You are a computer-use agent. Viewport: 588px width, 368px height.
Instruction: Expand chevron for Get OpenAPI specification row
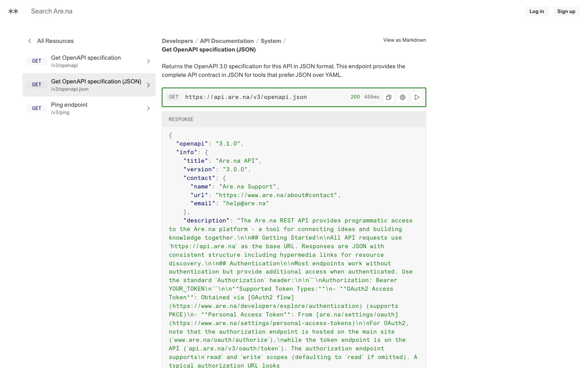pos(148,61)
